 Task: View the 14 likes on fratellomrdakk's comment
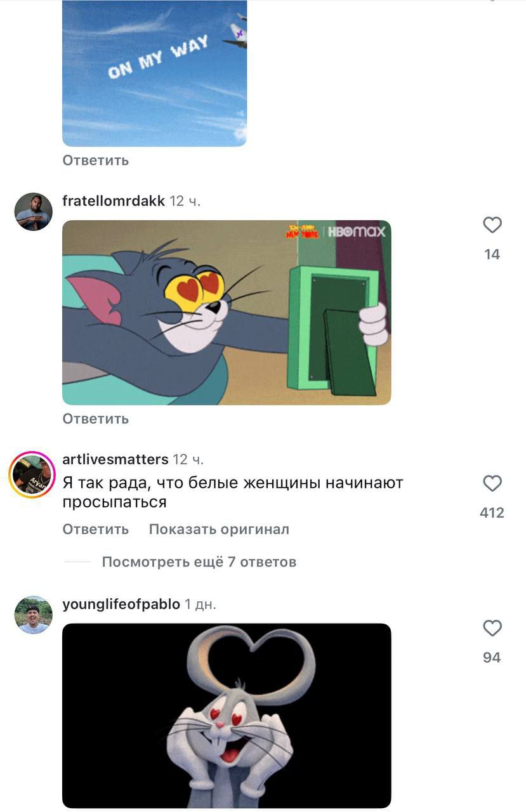492,254
